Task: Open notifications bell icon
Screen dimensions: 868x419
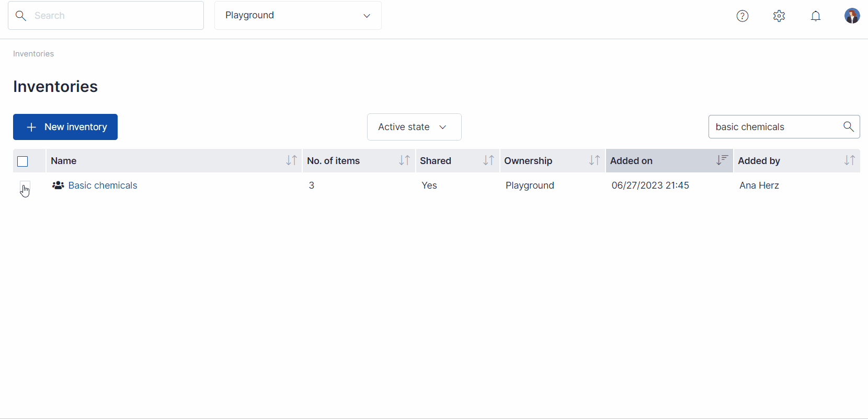Action: coord(815,16)
